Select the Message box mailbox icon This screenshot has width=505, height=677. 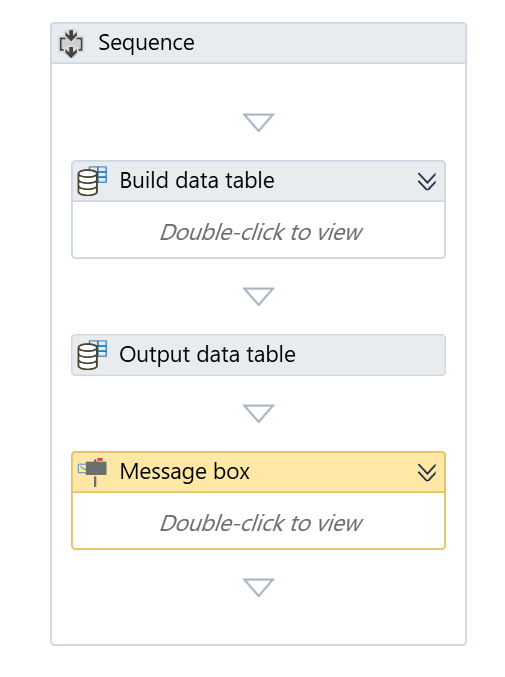[x=92, y=471]
